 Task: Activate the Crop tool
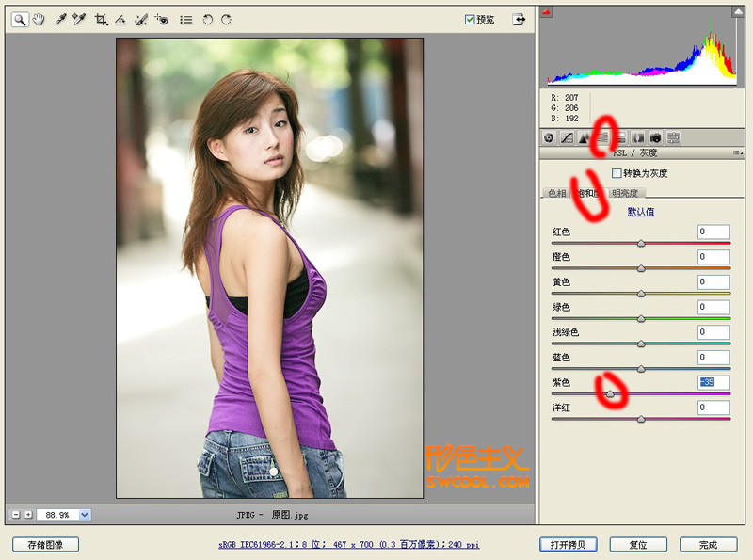tap(101, 20)
